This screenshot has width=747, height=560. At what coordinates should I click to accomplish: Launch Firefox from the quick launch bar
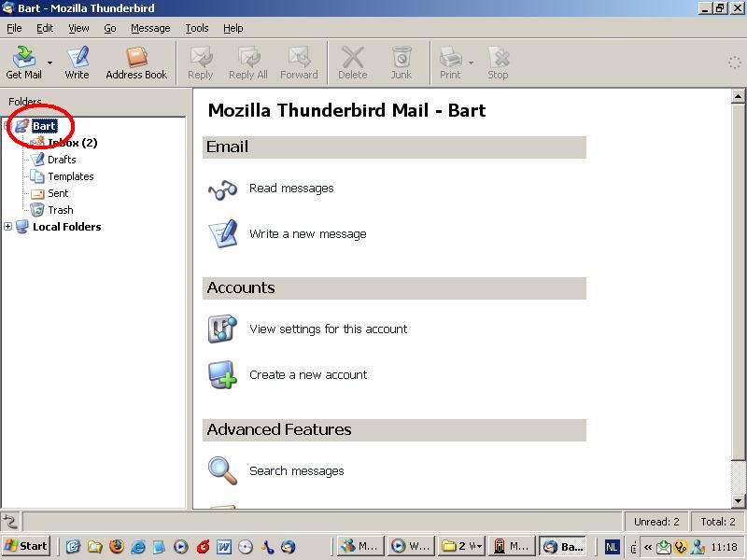pos(116,546)
